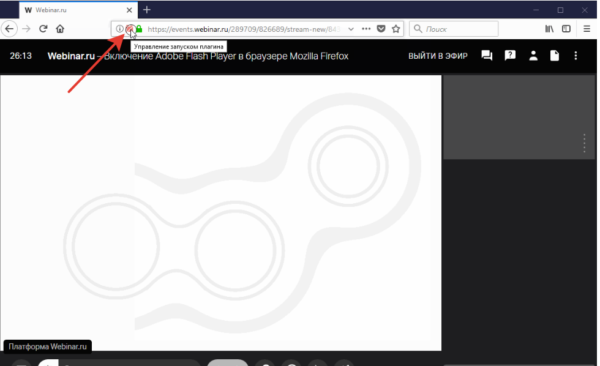Click ВЫЙТИ В ЭФИР button
This screenshot has width=600, height=366.
[x=438, y=56]
